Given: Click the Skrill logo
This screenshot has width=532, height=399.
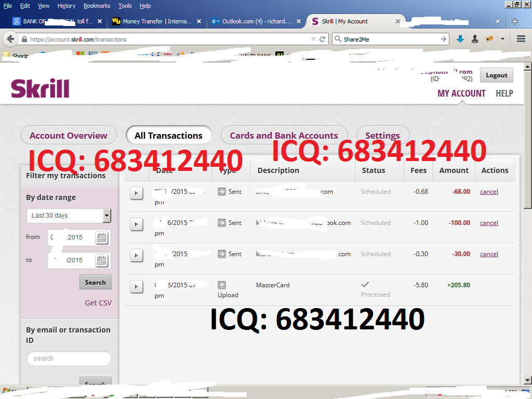Looking at the screenshot, I should (39, 87).
